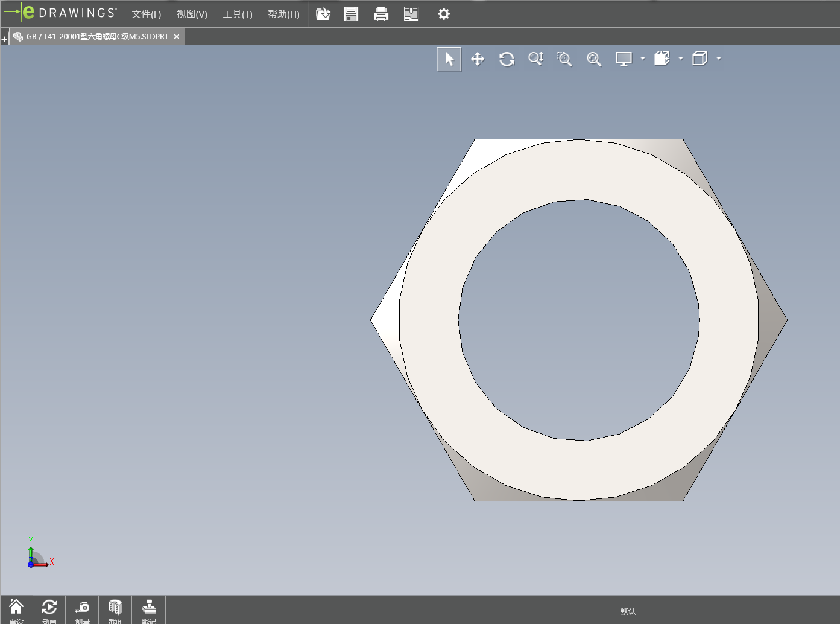This screenshot has height=624, width=840.
Task: Click the Print icon in top toolbar
Action: pos(381,14)
